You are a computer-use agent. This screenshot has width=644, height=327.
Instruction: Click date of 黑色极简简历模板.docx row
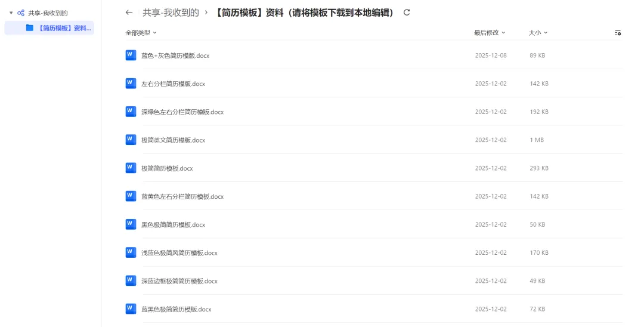[491, 225]
